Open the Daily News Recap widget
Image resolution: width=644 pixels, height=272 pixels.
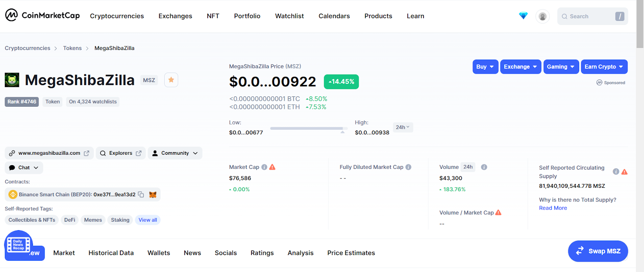(19, 244)
